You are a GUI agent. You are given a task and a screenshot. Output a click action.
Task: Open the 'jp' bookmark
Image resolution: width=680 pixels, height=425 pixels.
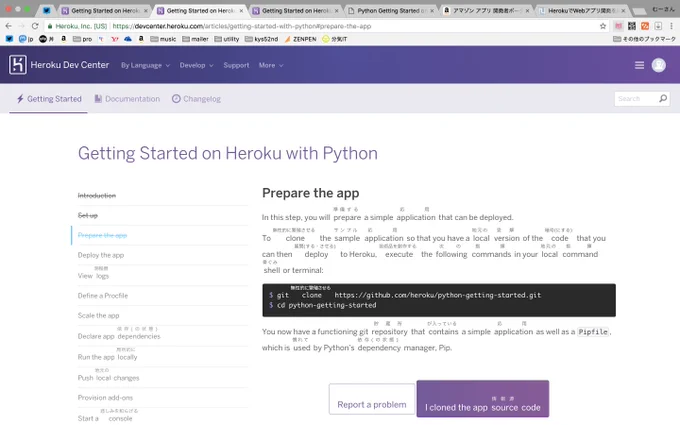(x=26, y=39)
